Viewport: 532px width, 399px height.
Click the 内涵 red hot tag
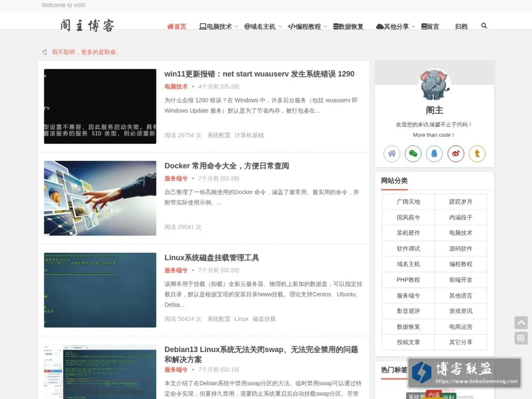(x=434, y=395)
